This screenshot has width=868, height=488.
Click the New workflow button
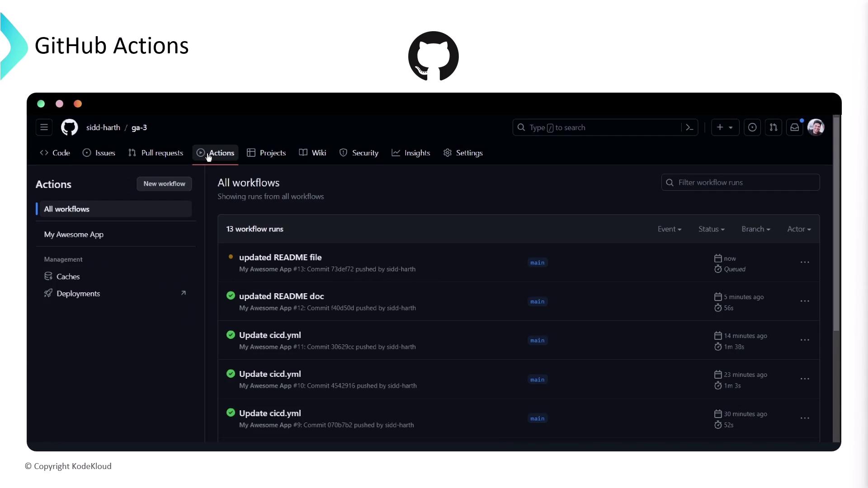click(x=164, y=184)
